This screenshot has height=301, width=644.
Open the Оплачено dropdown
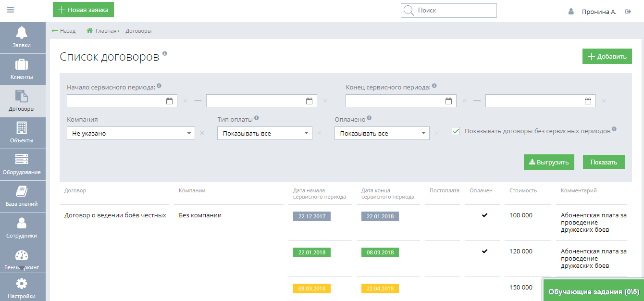coord(381,133)
